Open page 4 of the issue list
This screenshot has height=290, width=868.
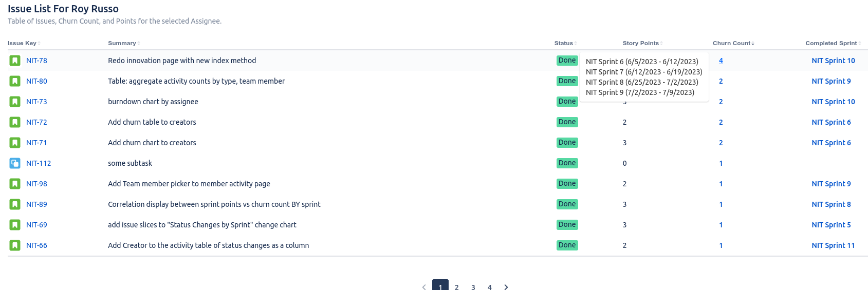(490, 287)
